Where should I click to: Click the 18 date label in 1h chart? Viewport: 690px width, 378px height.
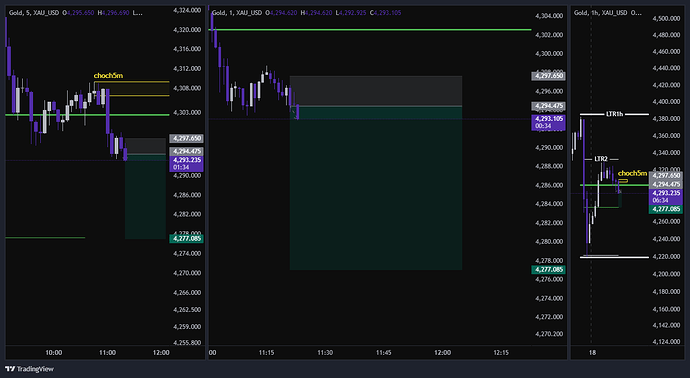click(592, 352)
